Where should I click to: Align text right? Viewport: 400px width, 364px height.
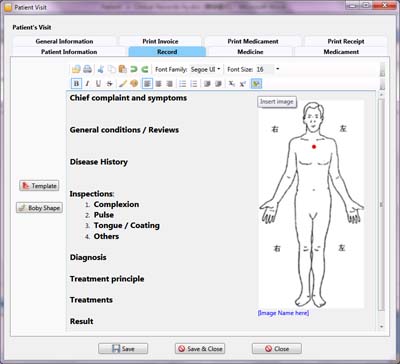point(169,84)
